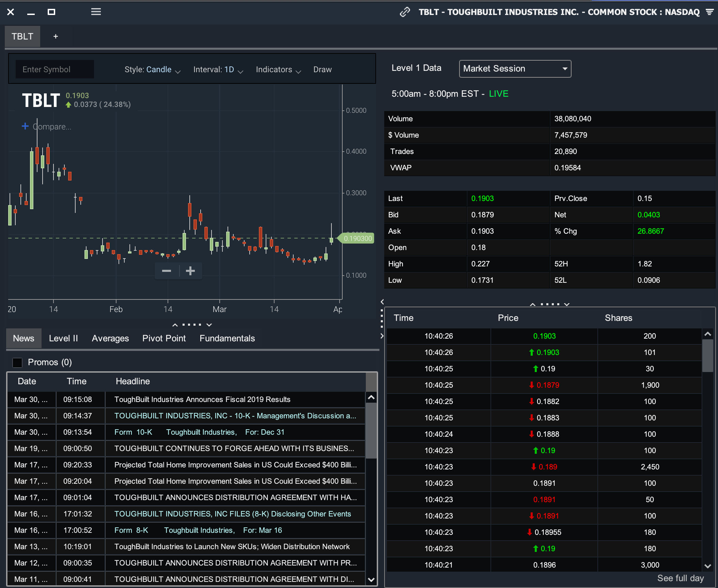
Task: Click the Bid value 0.1879
Action: click(x=482, y=215)
